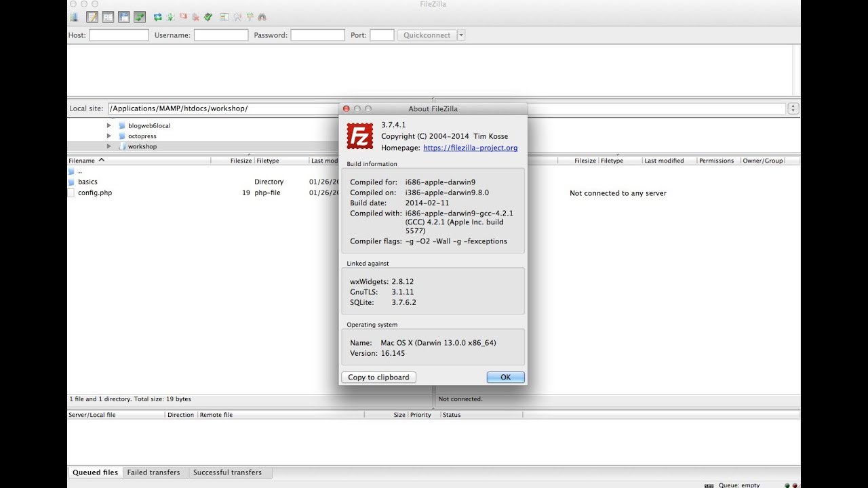Click local status '1 file and 1 directory'
868x488 pixels.
point(130,399)
